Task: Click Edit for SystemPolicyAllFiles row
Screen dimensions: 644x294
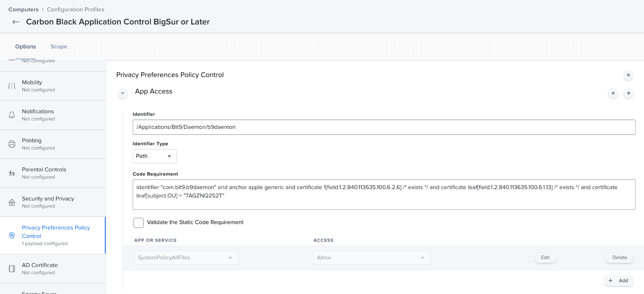Action: pos(545,258)
